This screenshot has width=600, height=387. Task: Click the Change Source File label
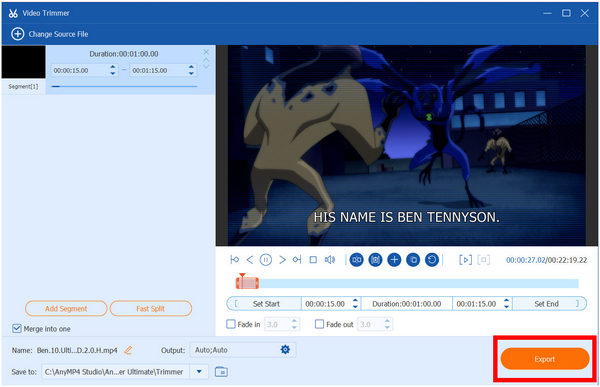[x=58, y=34]
